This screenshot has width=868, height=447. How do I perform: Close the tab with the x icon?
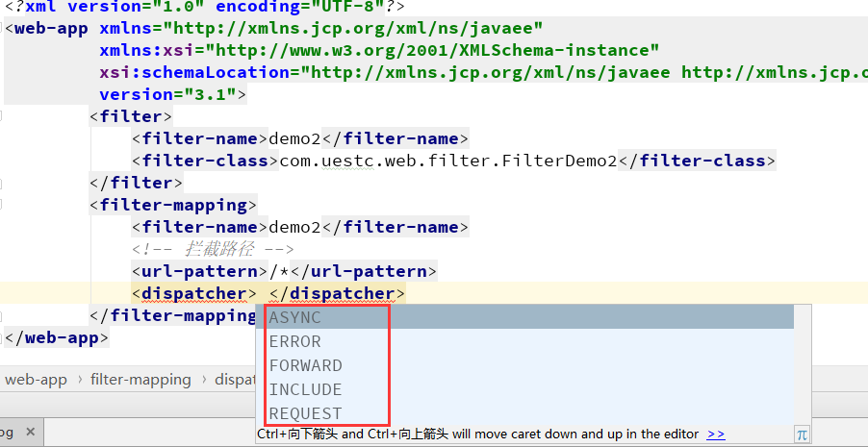coord(31,432)
